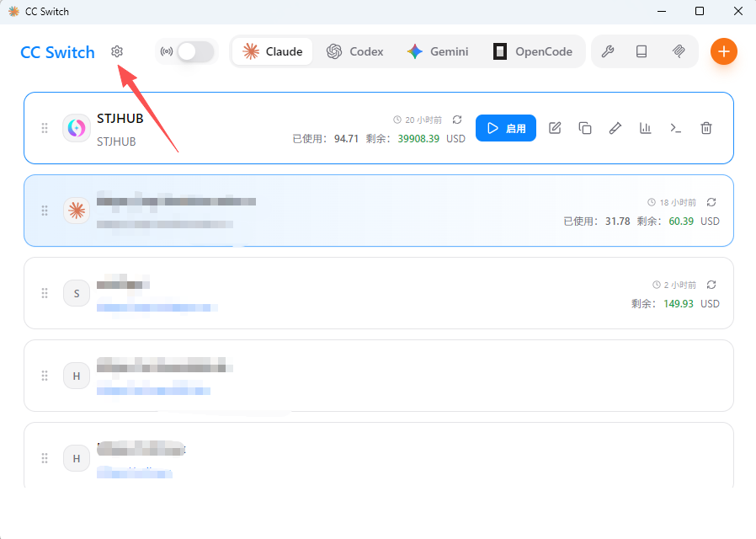Duplicate the STJHUB provider
Screen dimensions: 756x539
point(585,128)
